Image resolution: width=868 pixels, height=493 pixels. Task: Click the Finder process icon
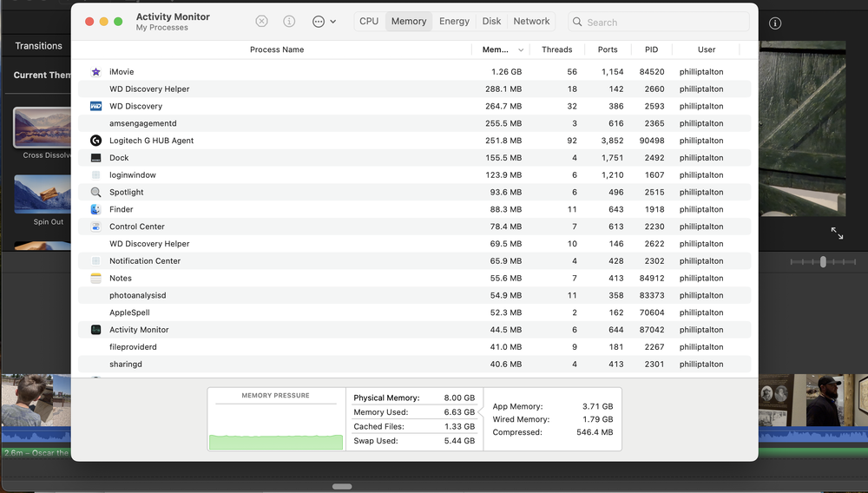click(x=95, y=209)
